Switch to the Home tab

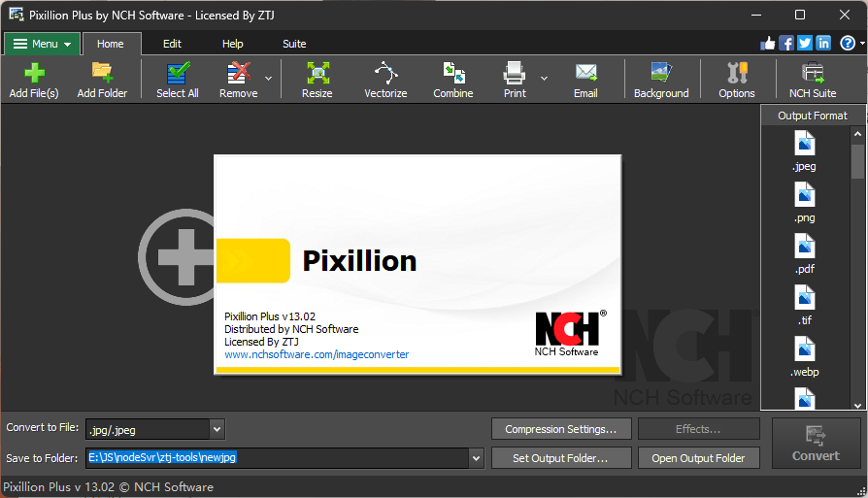point(111,44)
